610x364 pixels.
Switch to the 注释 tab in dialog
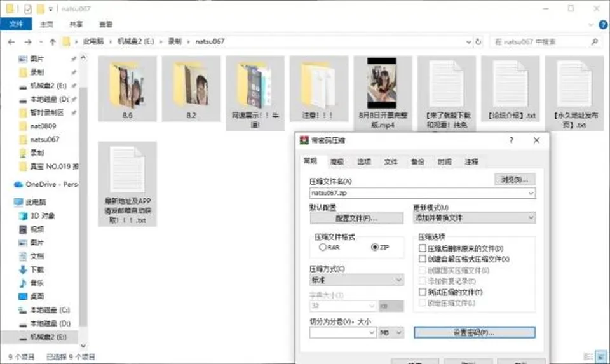pos(471,162)
